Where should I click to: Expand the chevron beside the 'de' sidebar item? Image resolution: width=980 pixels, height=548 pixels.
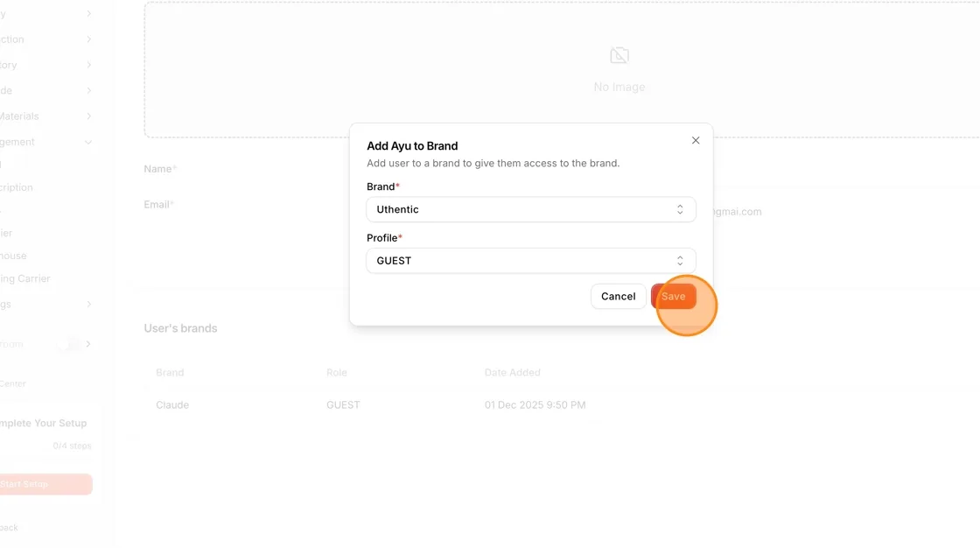click(88, 91)
